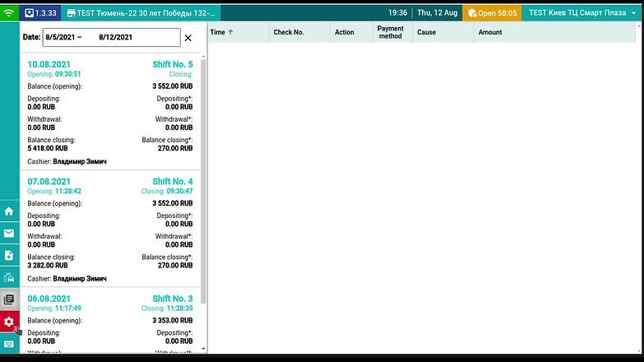Open settings with the gear icon

point(9,322)
